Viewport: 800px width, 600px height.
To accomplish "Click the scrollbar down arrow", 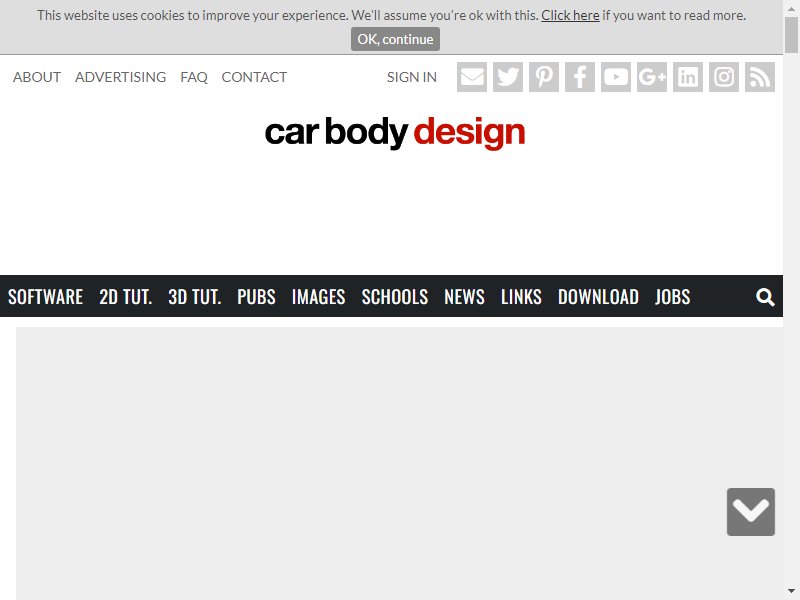I will 791,592.
